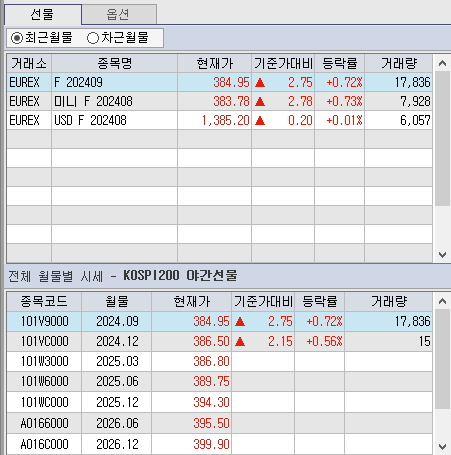Screen dimensions: 451x455
Task: Select the A0166000 code row
Action: point(220,423)
